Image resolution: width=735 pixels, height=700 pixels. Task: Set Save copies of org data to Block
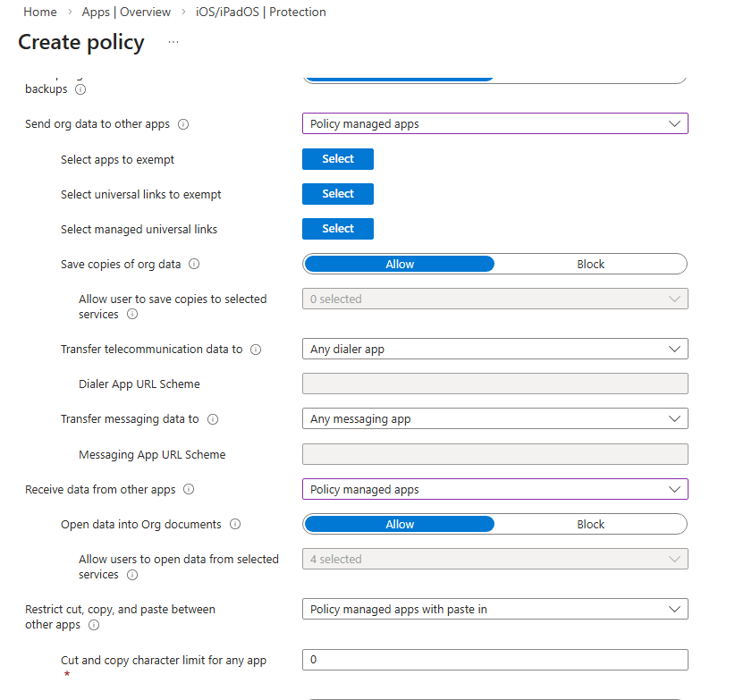(x=590, y=264)
